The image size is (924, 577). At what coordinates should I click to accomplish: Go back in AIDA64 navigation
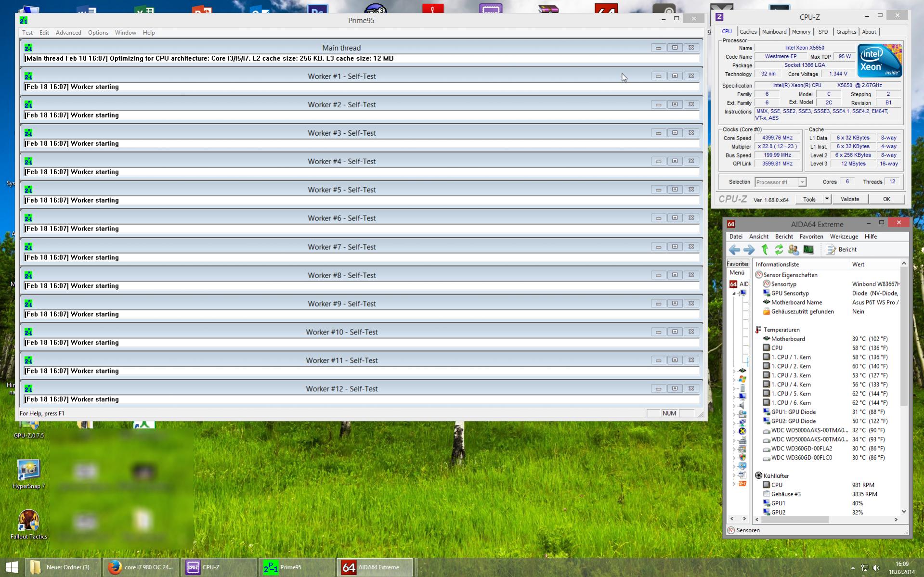point(734,249)
